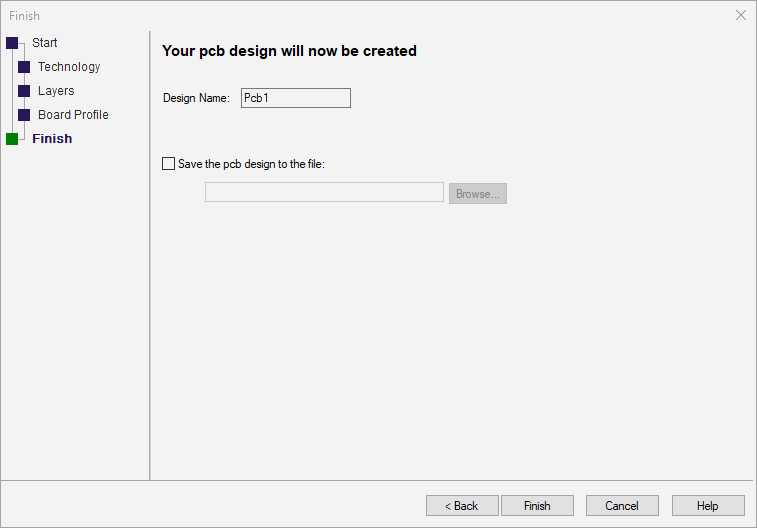Click the Design Name label
Image resolution: width=757 pixels, height=528 pixels.
[196, 98]
